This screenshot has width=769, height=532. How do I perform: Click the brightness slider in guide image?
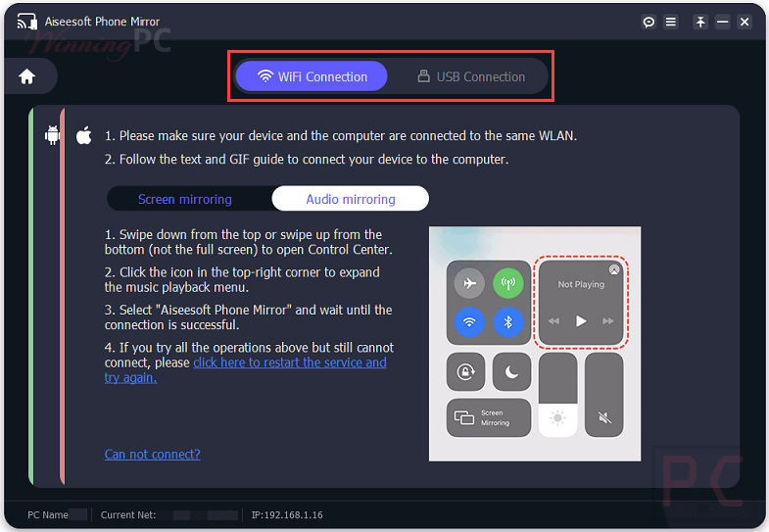tap(557, 395)
